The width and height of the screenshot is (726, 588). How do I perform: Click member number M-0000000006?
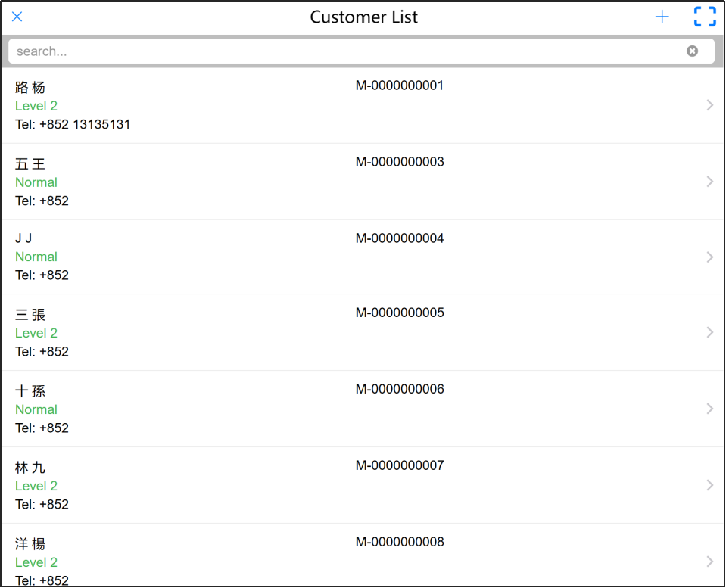[x=400, y=389]
